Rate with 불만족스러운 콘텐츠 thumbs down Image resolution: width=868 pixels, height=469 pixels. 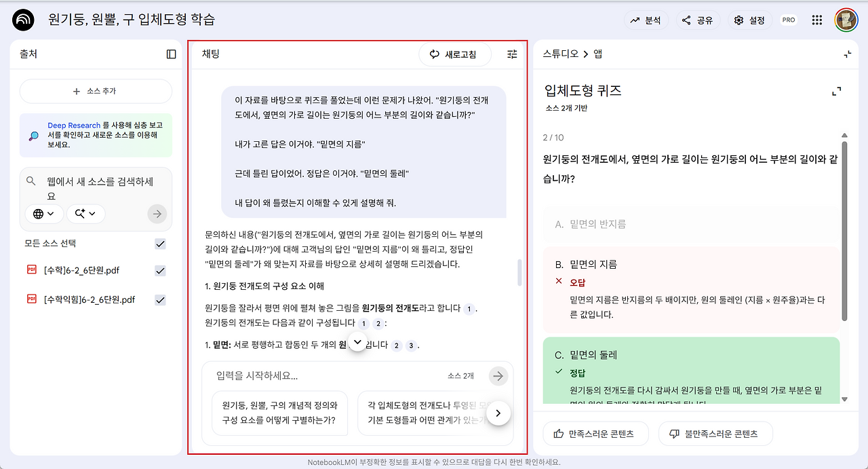[715, 434]
